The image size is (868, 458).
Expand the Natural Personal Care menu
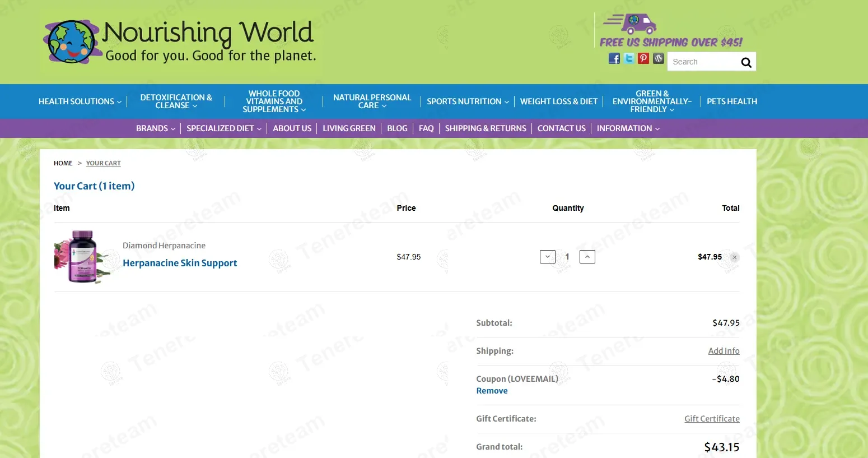click(x=372, y=101)
